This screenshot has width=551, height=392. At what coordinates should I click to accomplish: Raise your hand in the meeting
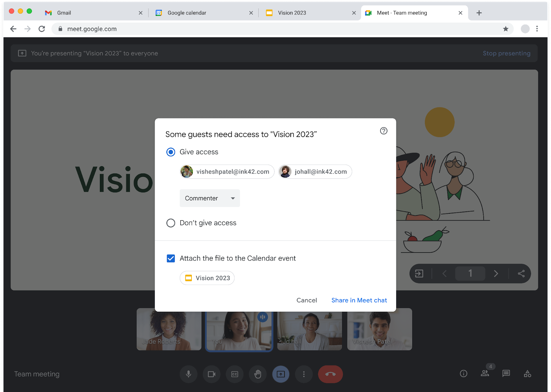pos(258,374)
